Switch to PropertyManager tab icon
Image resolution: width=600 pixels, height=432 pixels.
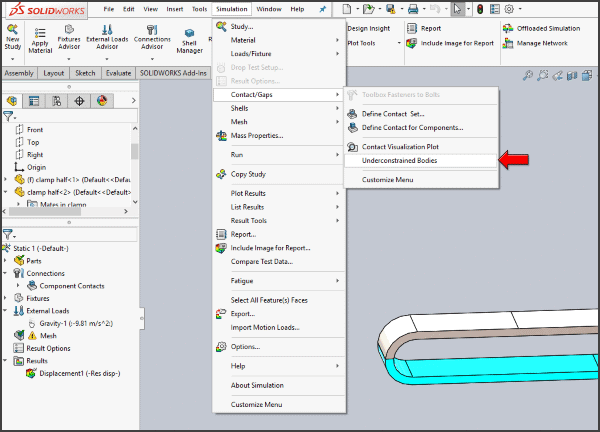coord(34,101)
